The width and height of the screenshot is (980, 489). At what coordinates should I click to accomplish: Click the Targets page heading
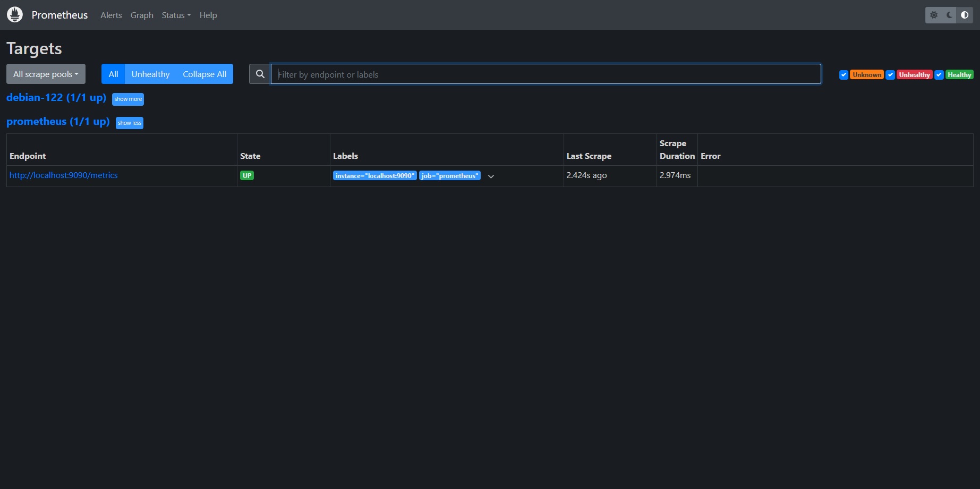pyautogui.click(x=34, y=48)
